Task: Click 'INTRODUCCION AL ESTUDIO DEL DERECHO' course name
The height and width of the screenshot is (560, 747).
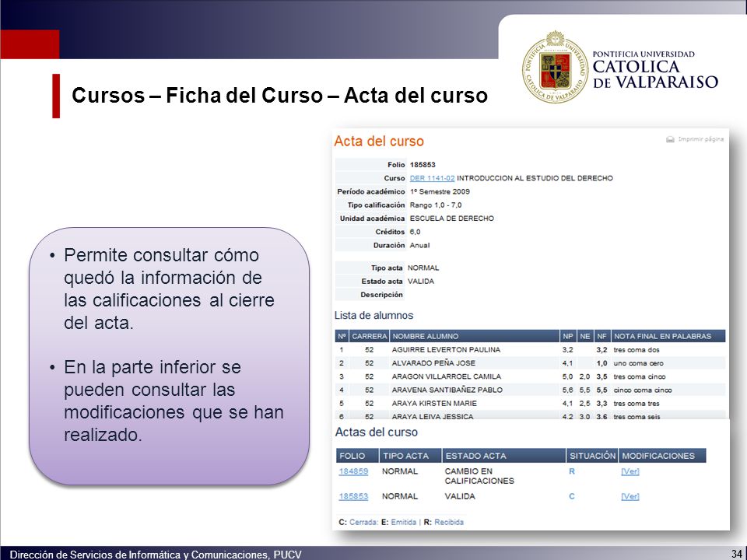Action: pyautogui.click(x=535, y=178)
